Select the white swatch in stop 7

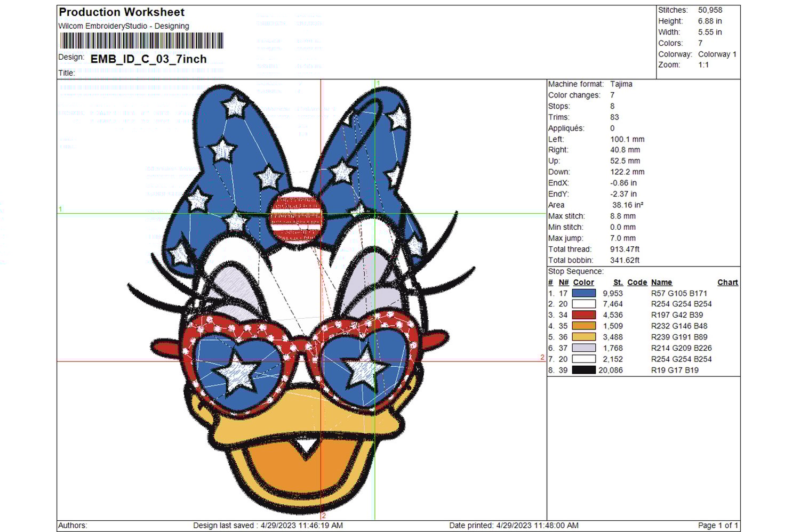pyautogui.click(x=583, y=359)
